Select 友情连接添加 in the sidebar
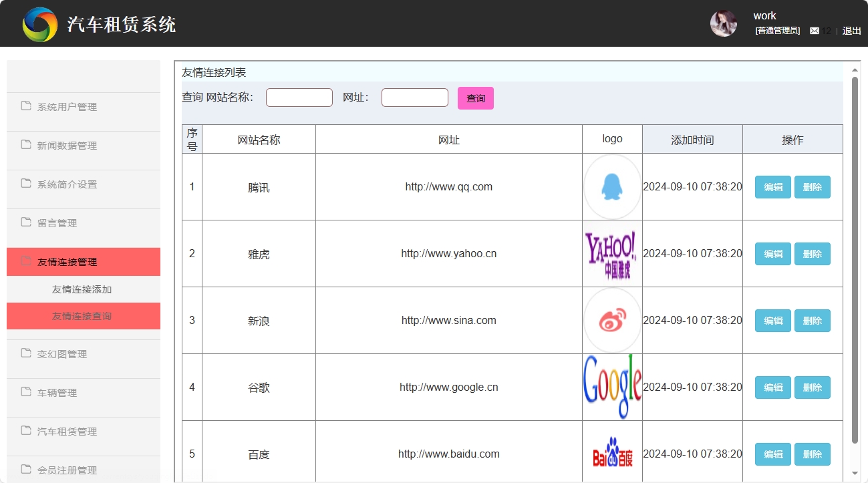This screenshot has width=868, height=483. coord(83,289)
